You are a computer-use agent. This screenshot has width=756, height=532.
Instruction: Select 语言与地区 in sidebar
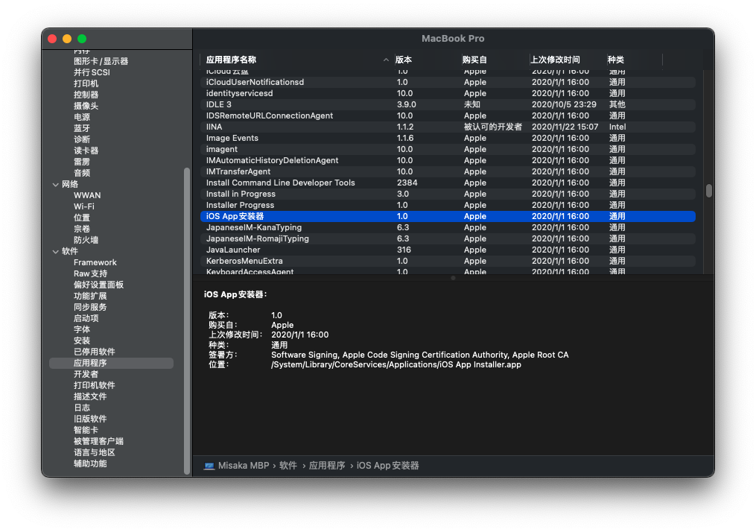tap(94, 452)
